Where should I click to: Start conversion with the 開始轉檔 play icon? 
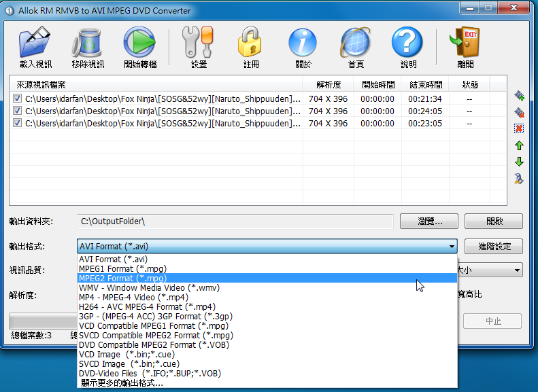139,42
